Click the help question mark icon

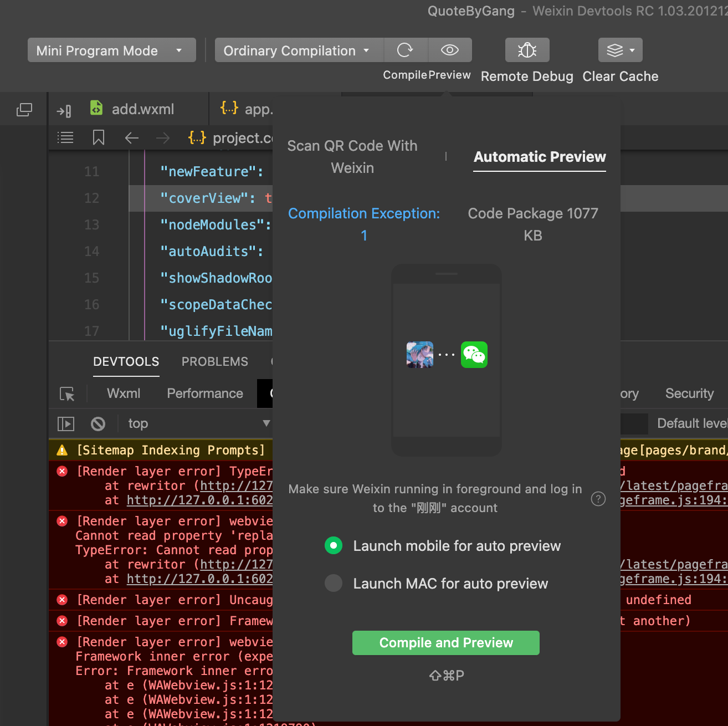tap(598, 499)
